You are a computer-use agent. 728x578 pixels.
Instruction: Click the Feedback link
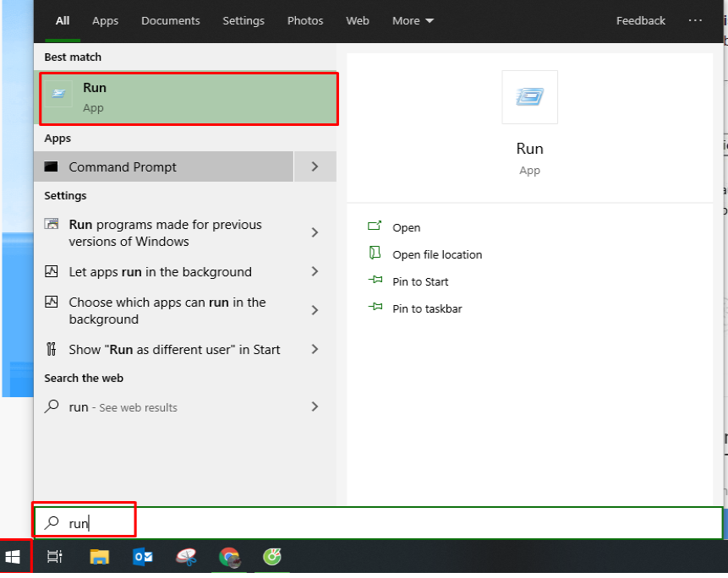tap(641, 21)
